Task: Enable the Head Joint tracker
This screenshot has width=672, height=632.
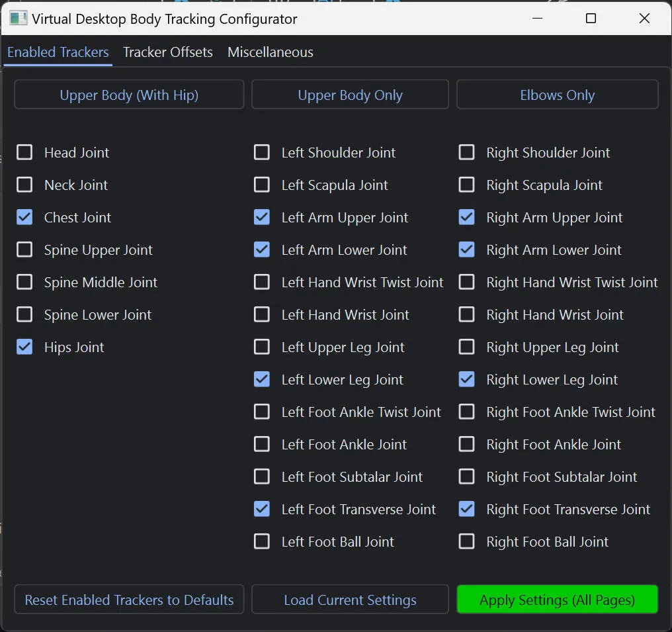Action: coord(24,152)
